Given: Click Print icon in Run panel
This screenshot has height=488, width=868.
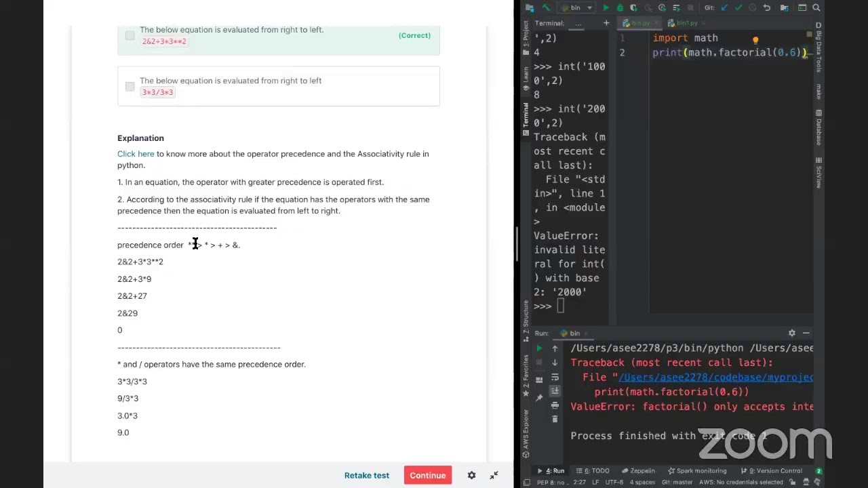Looking at the screenshot, I should coord(555,405).
